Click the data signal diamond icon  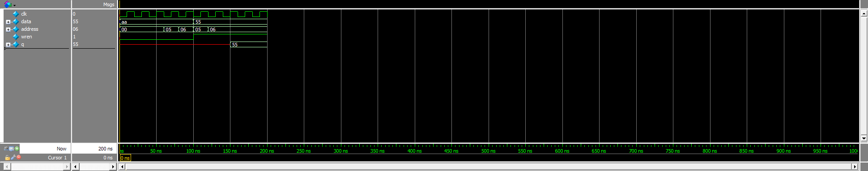(16, 21)
